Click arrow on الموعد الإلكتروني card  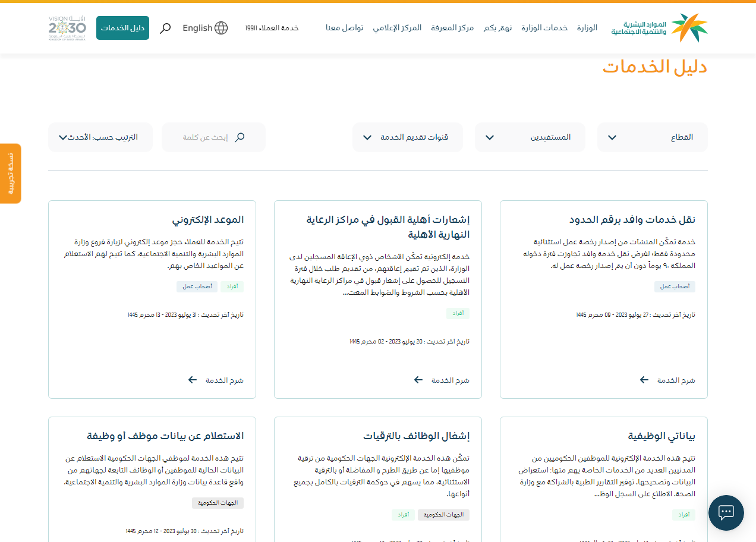[x=193, y=380]
